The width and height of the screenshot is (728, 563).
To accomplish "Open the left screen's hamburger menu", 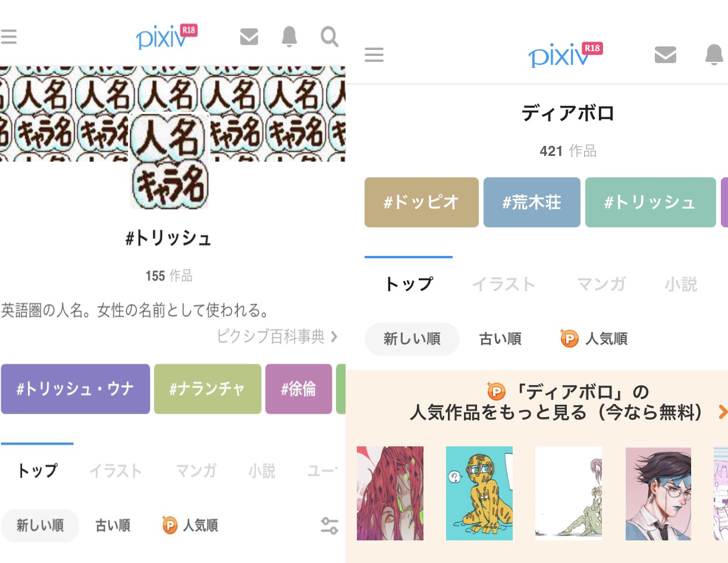I will tap(8, 37).
